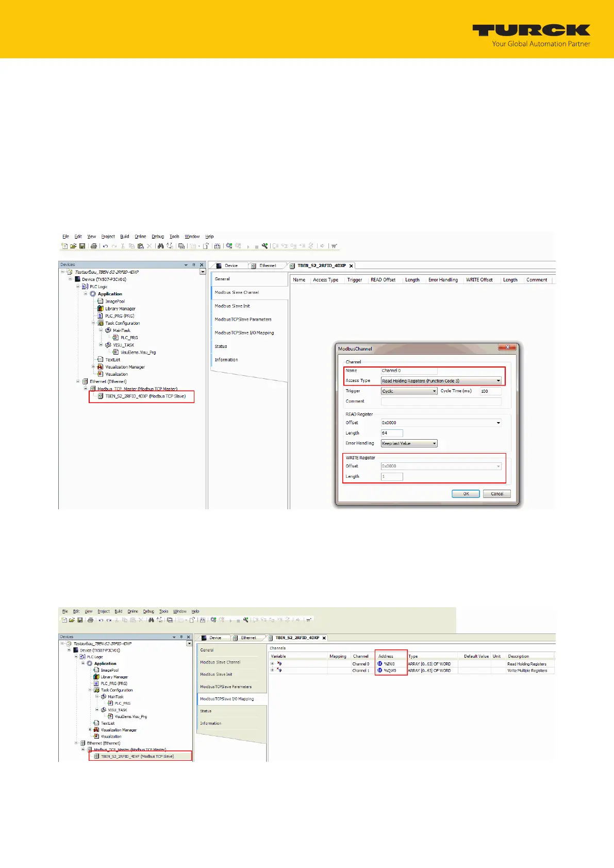This screenshot has height=868, width=614.
Task: Select TBEN_S2_2RFID_4DXP slave in the I/O Mapping screenshot tree
Action: (137, 756)
